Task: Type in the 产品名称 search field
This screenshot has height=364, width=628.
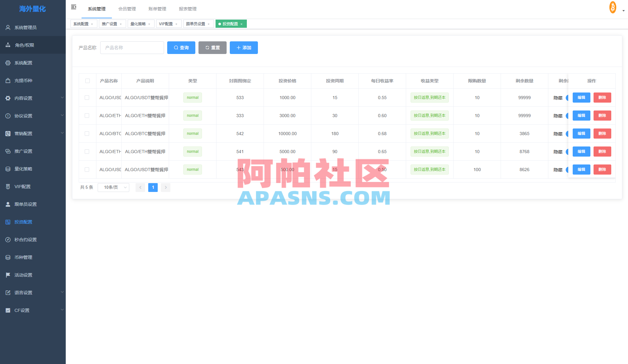Action: point(132,48)
